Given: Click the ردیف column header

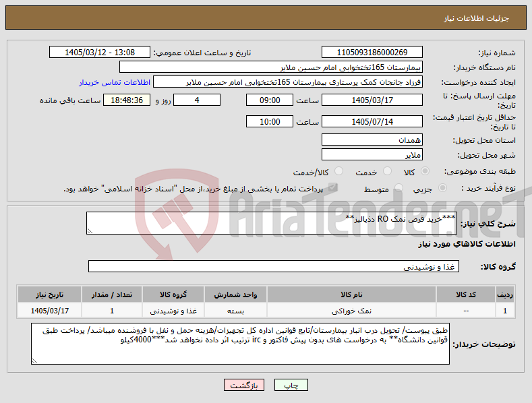Looking at the screenshot, I should pyautogui.click(x=505, y=294).
